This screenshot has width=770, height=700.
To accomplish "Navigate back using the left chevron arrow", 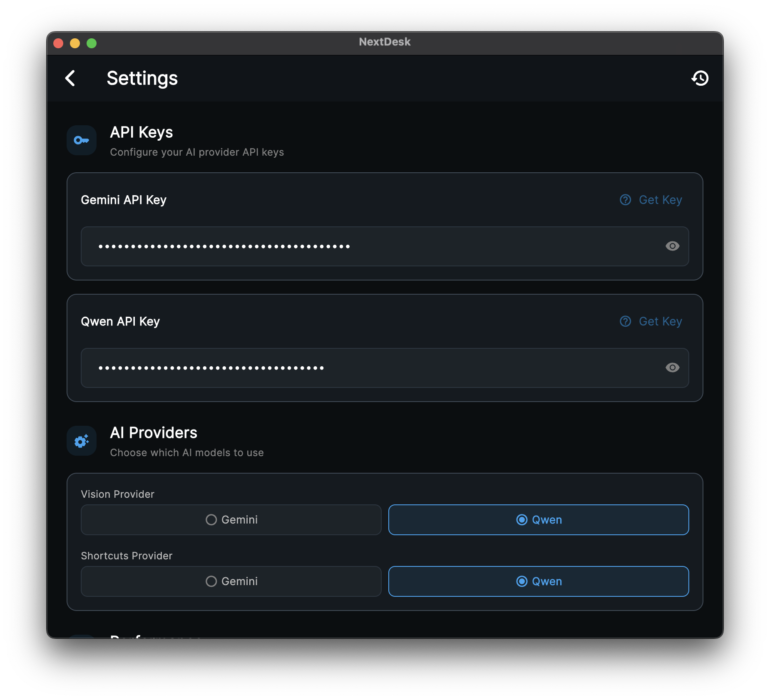I will click(x=70, y=78).
